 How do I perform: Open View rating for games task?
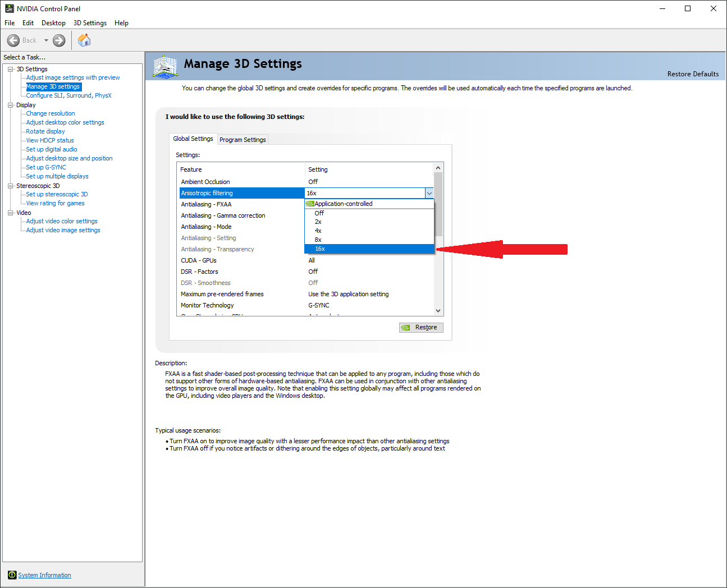coord(55,203)
